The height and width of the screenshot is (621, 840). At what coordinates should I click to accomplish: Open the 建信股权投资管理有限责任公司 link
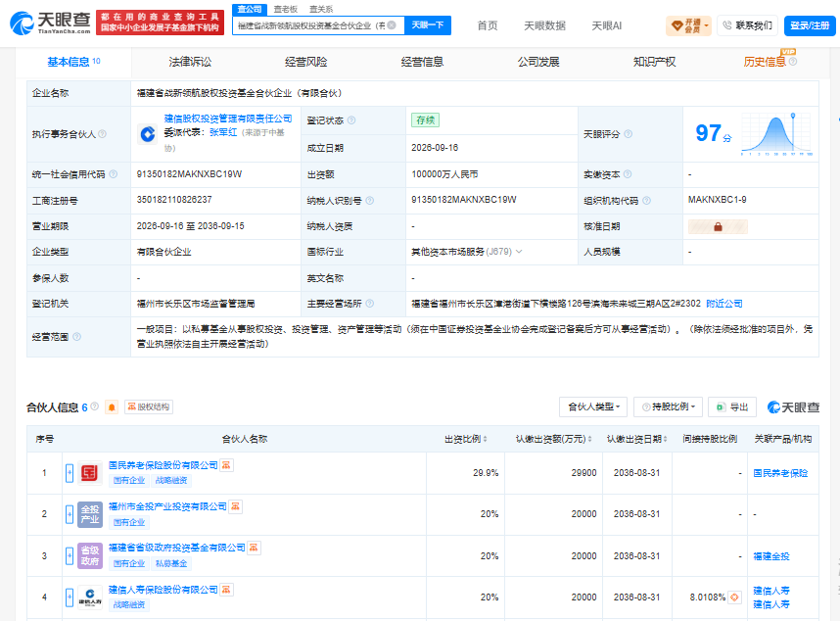pos(228,119)
